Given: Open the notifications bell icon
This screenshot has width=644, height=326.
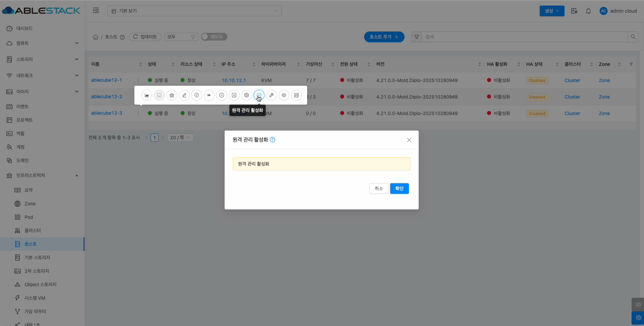Looking at the screenshot, I should 588,11.
